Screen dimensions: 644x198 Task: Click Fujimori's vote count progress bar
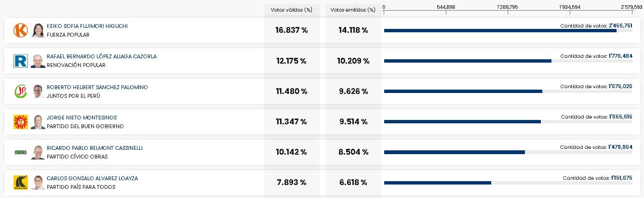click(x=500, y=31)
